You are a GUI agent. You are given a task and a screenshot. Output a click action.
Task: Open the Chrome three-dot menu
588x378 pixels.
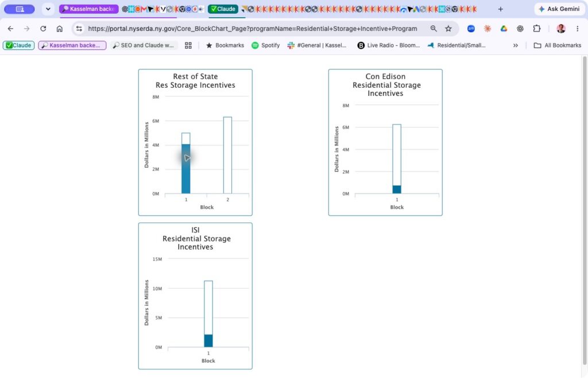(x=578, y=29)
